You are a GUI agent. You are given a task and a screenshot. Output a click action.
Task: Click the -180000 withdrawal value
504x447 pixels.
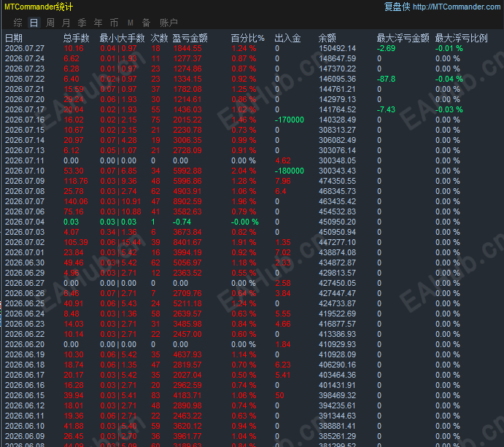coord(290,171)
